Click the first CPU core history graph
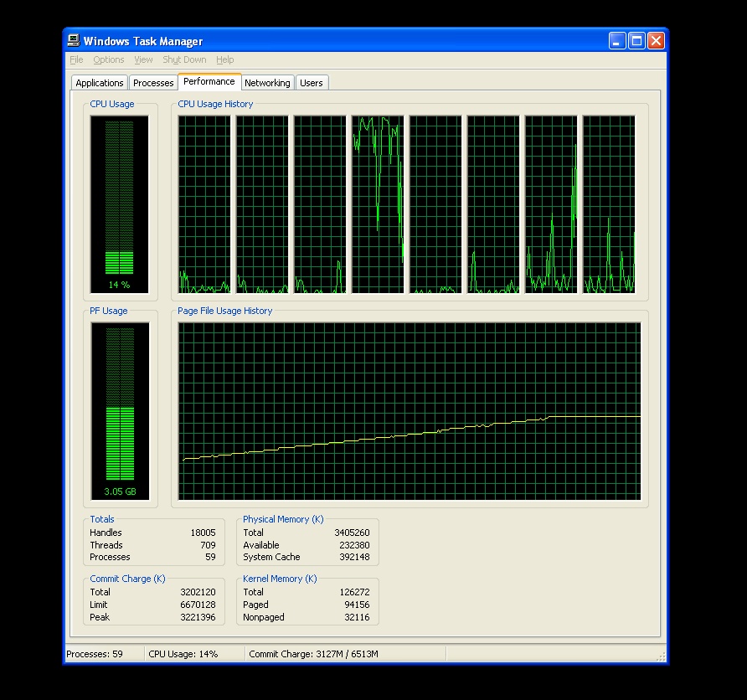This screenshot has width=747, height=700. tap(204, 204)
